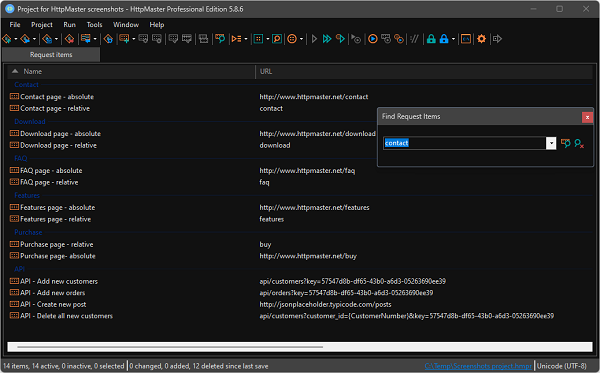Click the grey single play icon
600x373 pixels.
click(x=314, y=39)
